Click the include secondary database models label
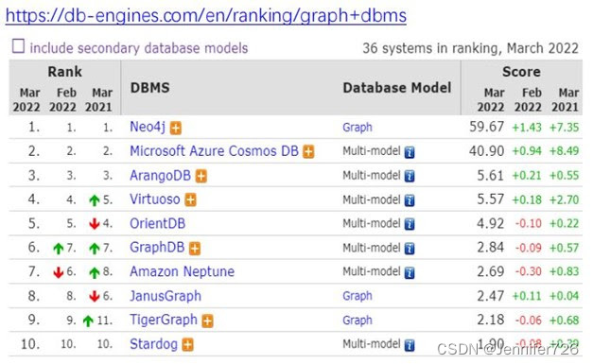Image resolution: width=593 pixels, height=364 pixels. coord(139,48)
